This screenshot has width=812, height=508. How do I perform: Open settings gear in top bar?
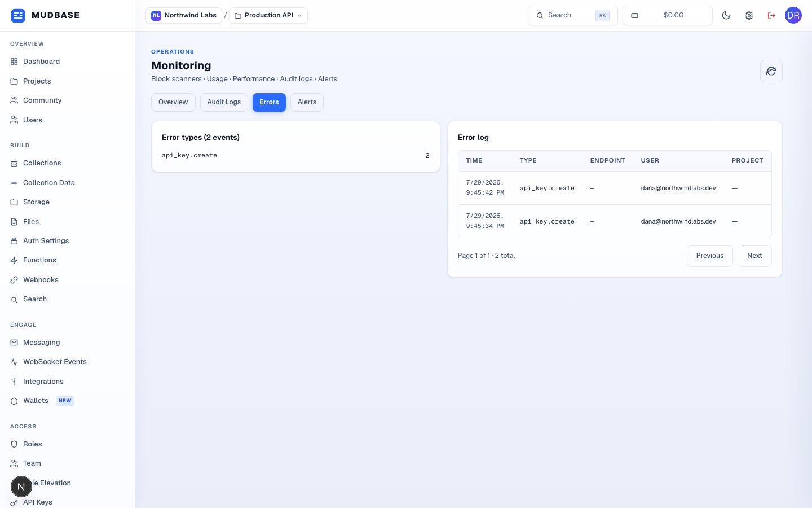click(x=749, y=16)
